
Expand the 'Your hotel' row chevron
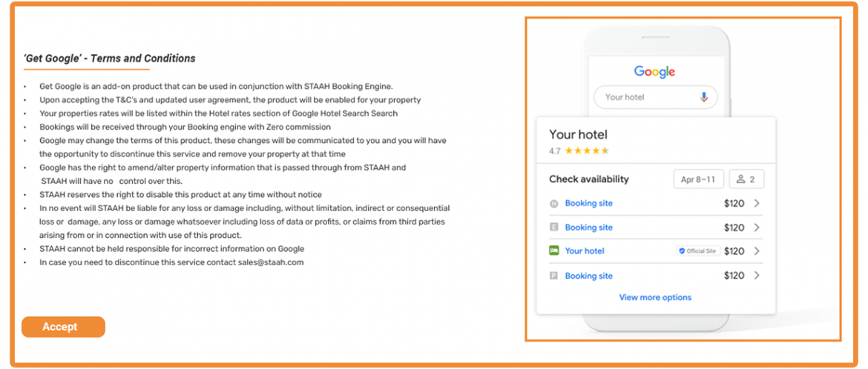[757, 251]
